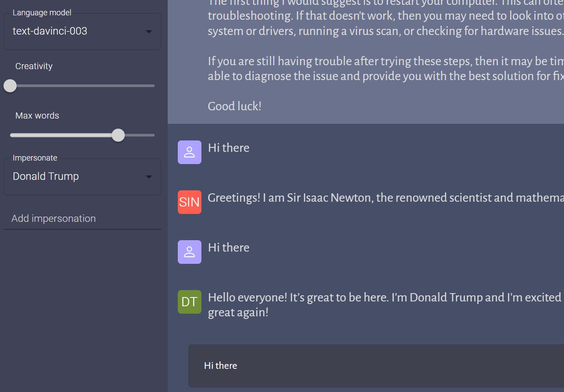The width and height of the screenshot is (564, 392).
Task: Focus the Add impersonation field
Action: [82, 219]
